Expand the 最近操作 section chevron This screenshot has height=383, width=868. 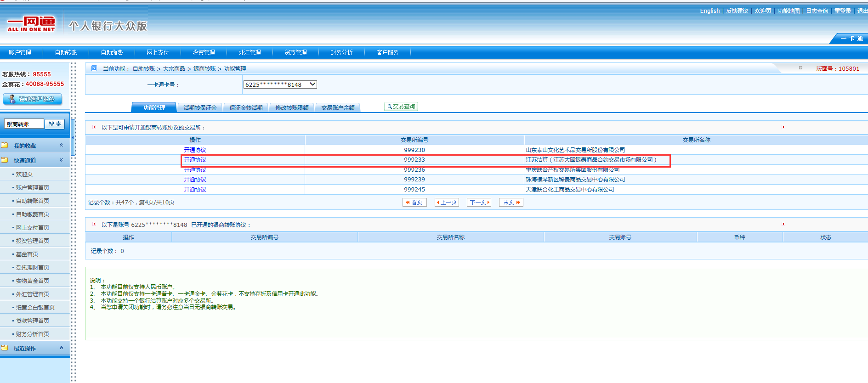61,348
